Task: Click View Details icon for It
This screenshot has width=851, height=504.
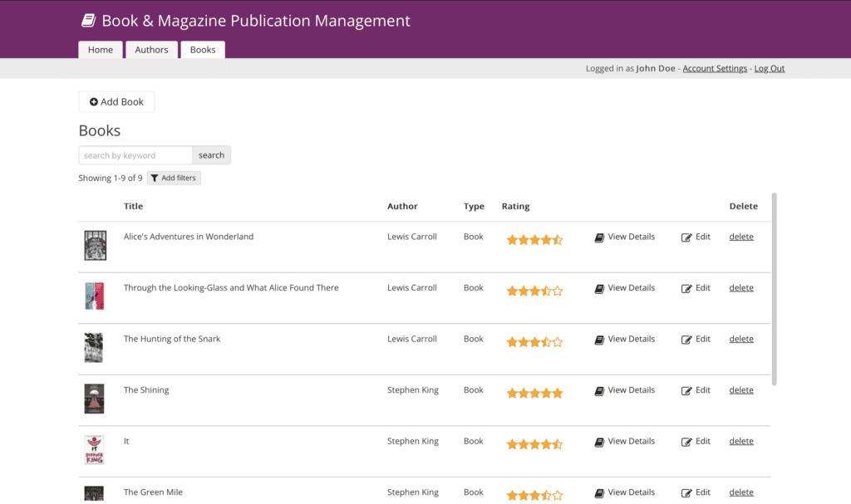Action: (x=599, y=443)
